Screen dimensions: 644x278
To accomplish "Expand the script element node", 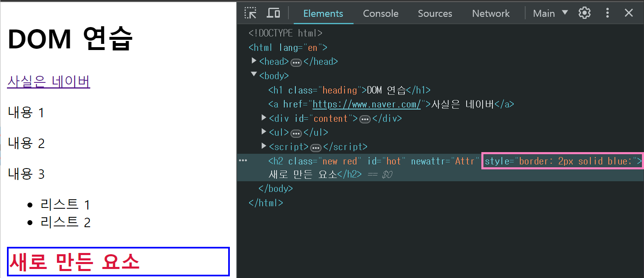I will coord(264,146).
